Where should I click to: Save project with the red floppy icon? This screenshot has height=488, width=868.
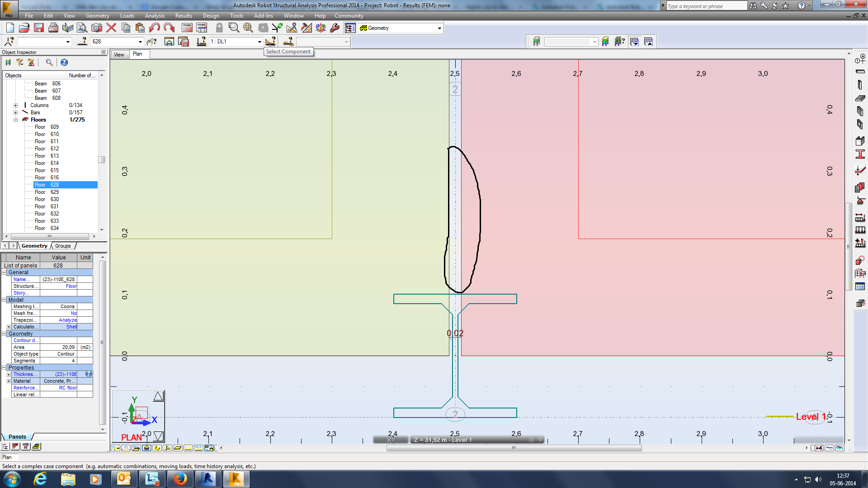39,28
